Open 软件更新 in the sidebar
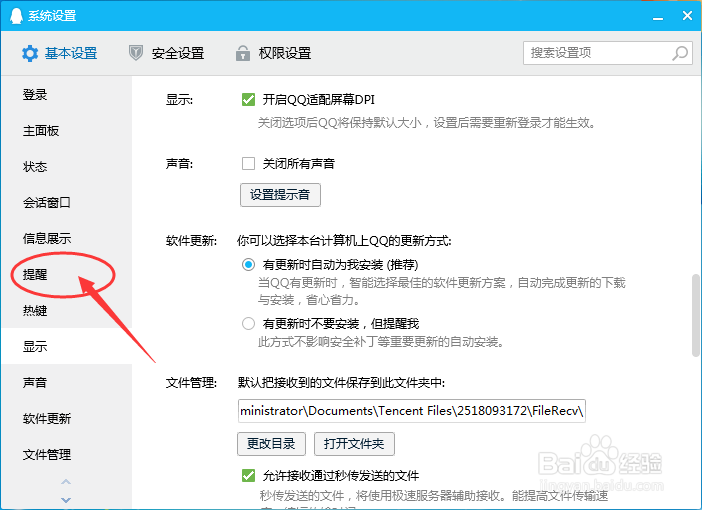The image size is (702, 510). pyautogui.click(x=67, y=418)
